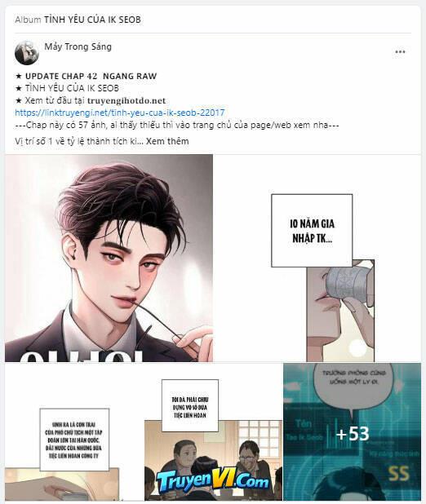426x504 pixels.
Task: Open the '10 NĂM GIA NHẬP TK' panel image
Action: (x=317, y=258)
